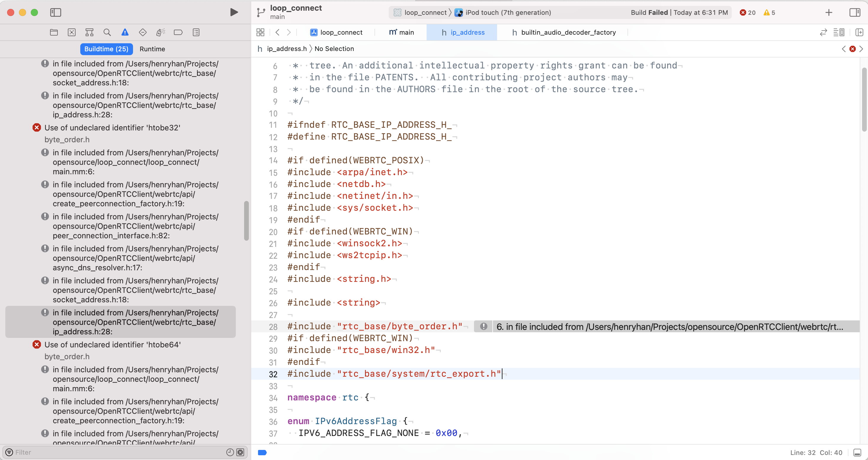Viewport: 868px width, 460px height.
Task: Open the Project navigator folder icon
Action: 54,32
